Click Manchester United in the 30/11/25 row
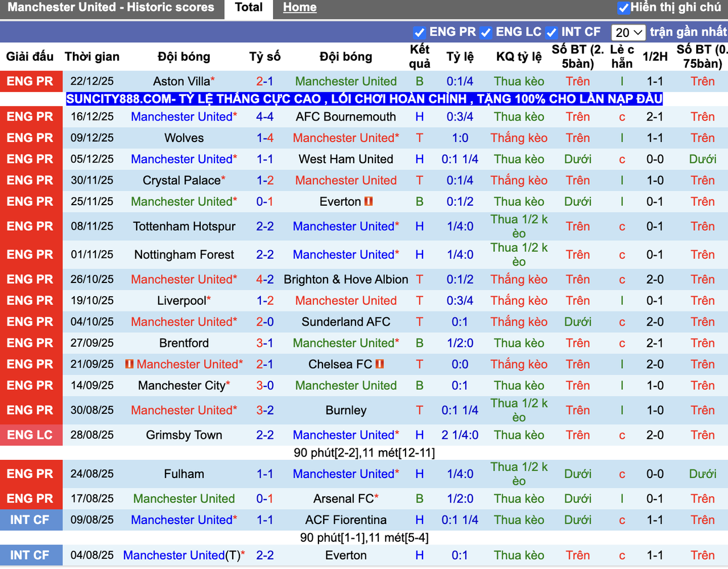Image resolution: width=728 pixels, height=569 pixels. tap(346, 180)
